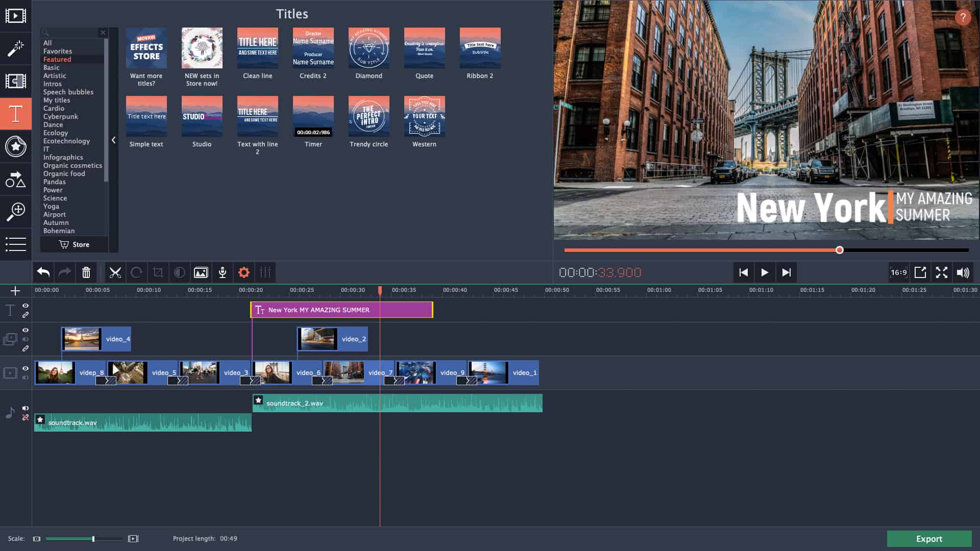Screen dimensions: 980x551
Task: Open the Store button
Action: pos(75,244)
